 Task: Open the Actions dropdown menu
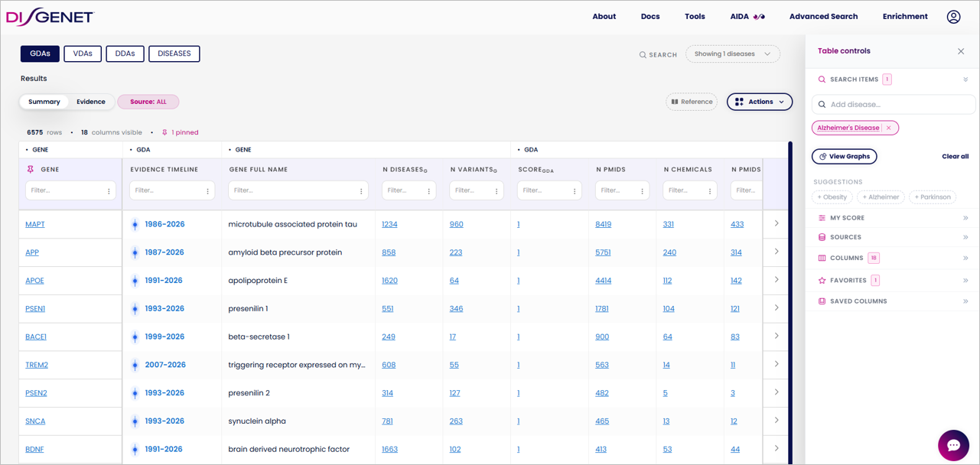click(x=760, y=102)
